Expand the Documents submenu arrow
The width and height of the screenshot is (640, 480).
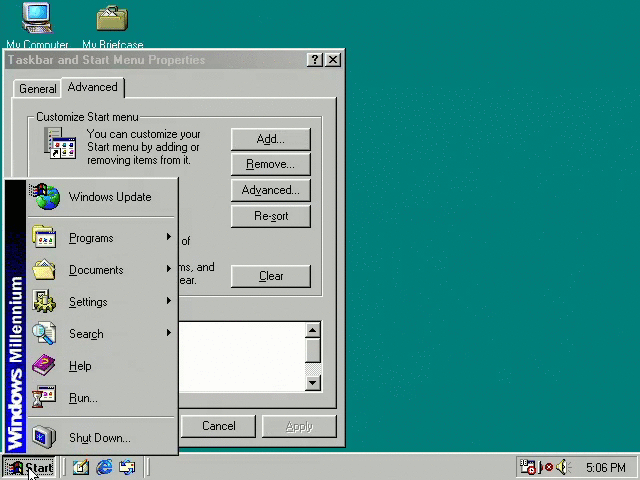[169, 269]
